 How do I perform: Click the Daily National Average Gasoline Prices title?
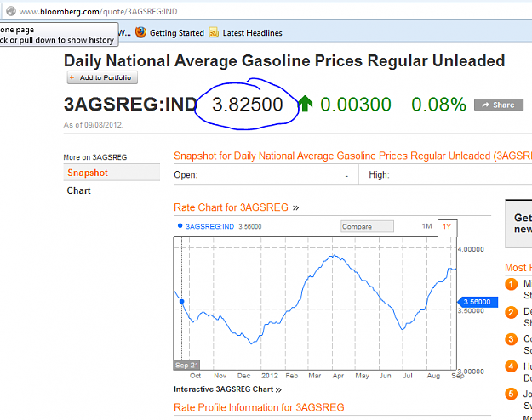[x=284, y=61]
